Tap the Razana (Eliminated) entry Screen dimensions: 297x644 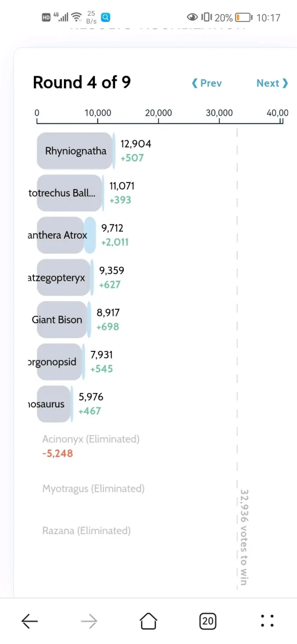coord(86,531)
